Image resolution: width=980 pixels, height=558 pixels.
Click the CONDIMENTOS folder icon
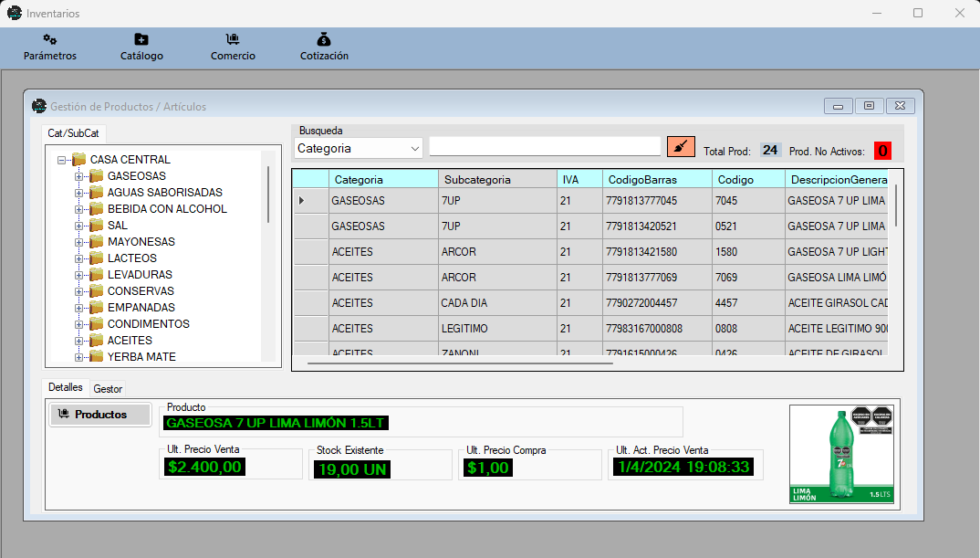click(x=96, y=324)
